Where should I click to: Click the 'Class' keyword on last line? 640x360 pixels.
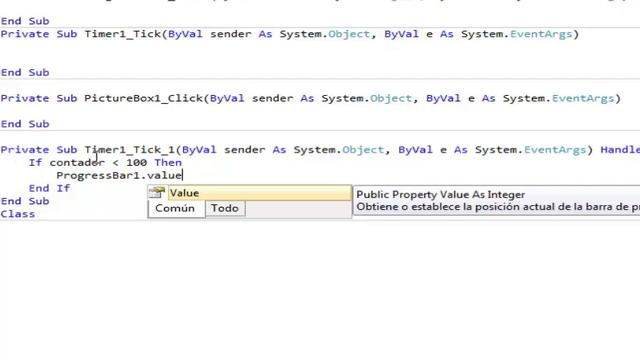click(x=18, y=214)
